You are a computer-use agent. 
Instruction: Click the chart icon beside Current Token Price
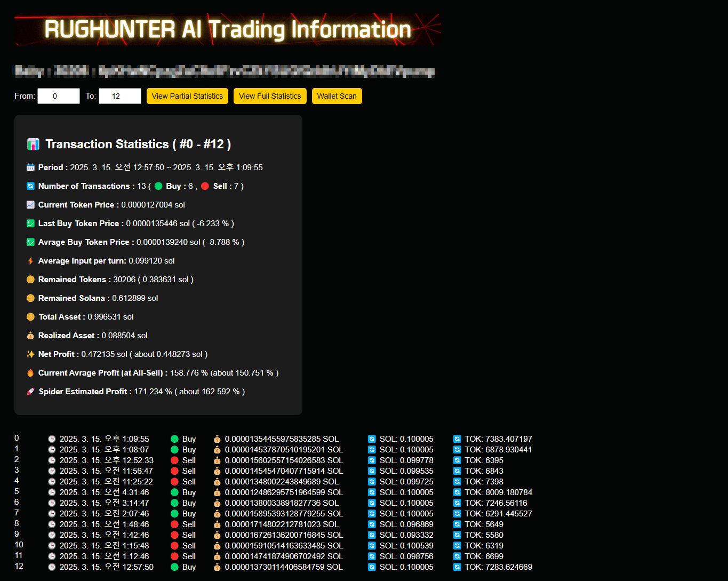(30, 205)
